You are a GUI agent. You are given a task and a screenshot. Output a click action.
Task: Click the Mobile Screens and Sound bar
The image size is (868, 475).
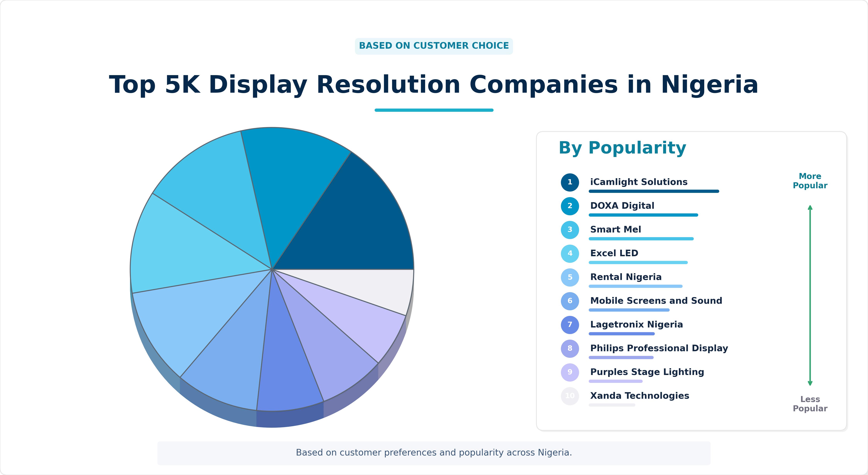(629, 310)
